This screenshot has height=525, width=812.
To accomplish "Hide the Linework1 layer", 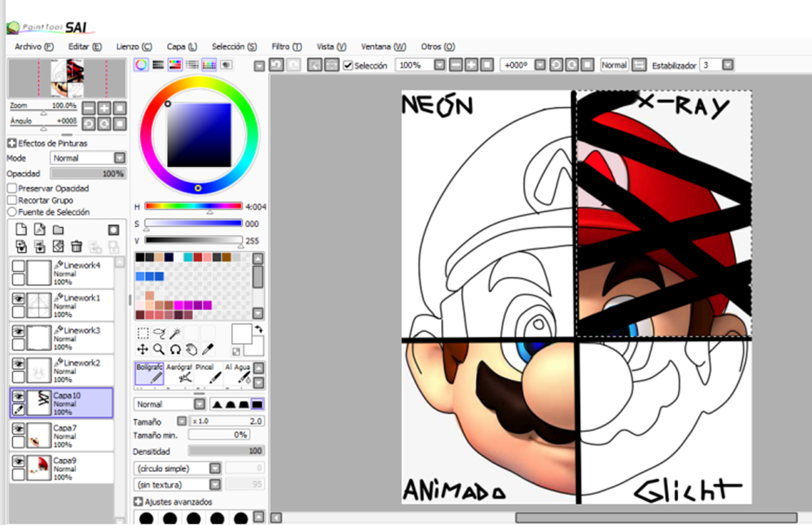I will pyautogui.click(x=18, y=297).
